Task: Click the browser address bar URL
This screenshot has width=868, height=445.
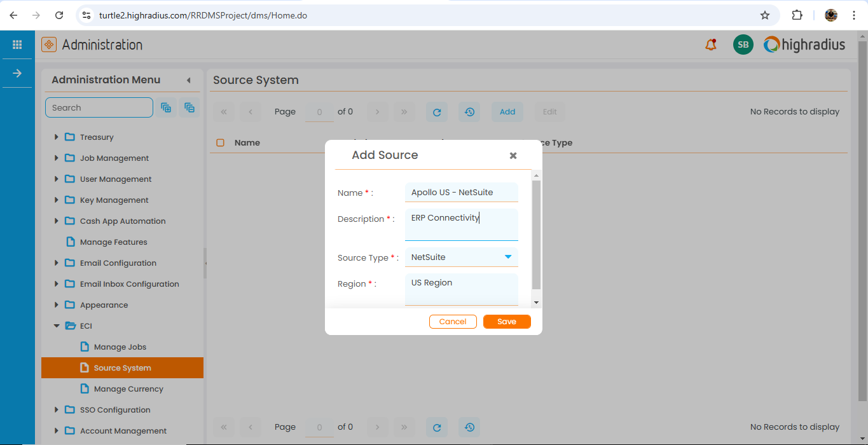Action: point(203,15)
